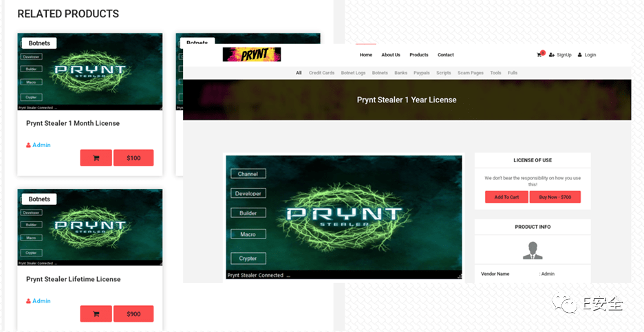
Task: Select the Botnet Logs category
Action: coord(353,73)
